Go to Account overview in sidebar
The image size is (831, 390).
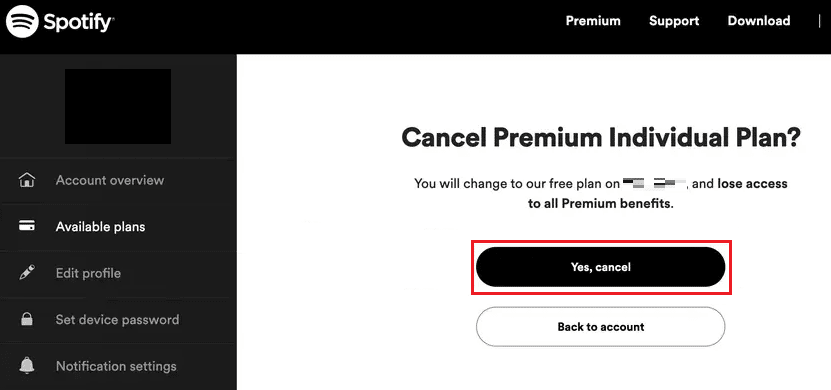tap(110, 180)
